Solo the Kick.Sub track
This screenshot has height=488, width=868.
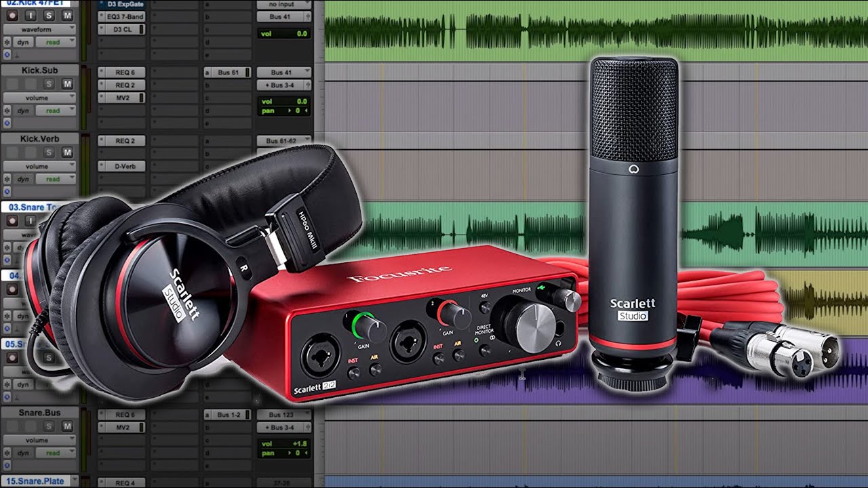pyautogui.click(x=49, y=84)
